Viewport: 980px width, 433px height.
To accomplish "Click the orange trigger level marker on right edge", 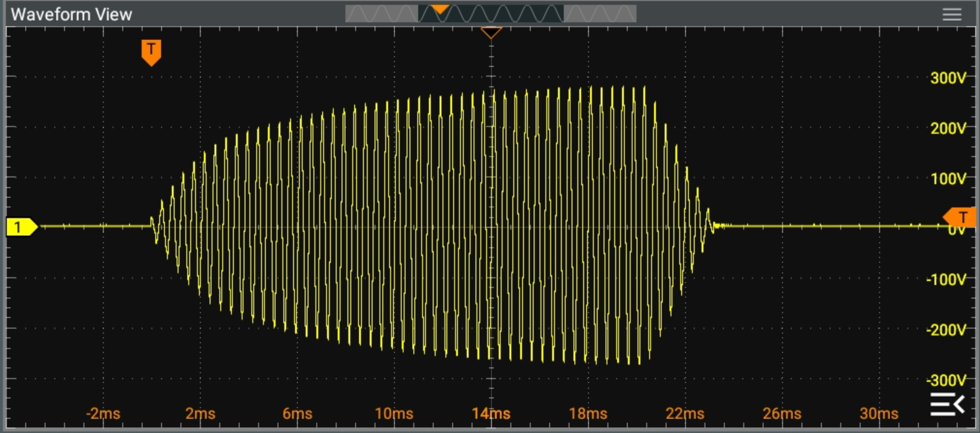I will 960,216.
